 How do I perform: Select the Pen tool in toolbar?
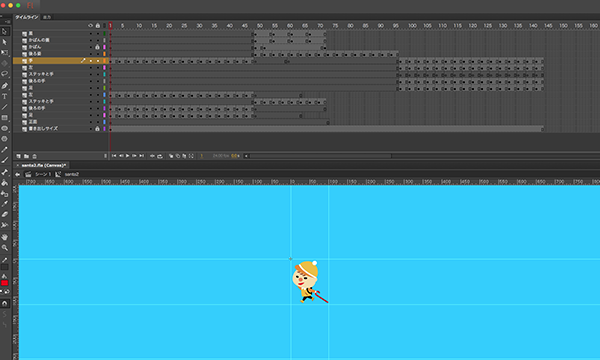(x=5, y=86)
